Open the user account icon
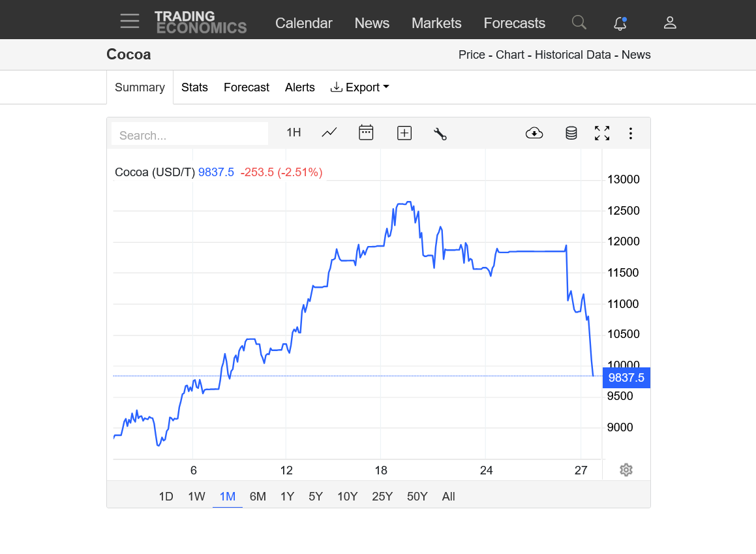Viewport: 756px width, 554px height. (x=670, y=23)
